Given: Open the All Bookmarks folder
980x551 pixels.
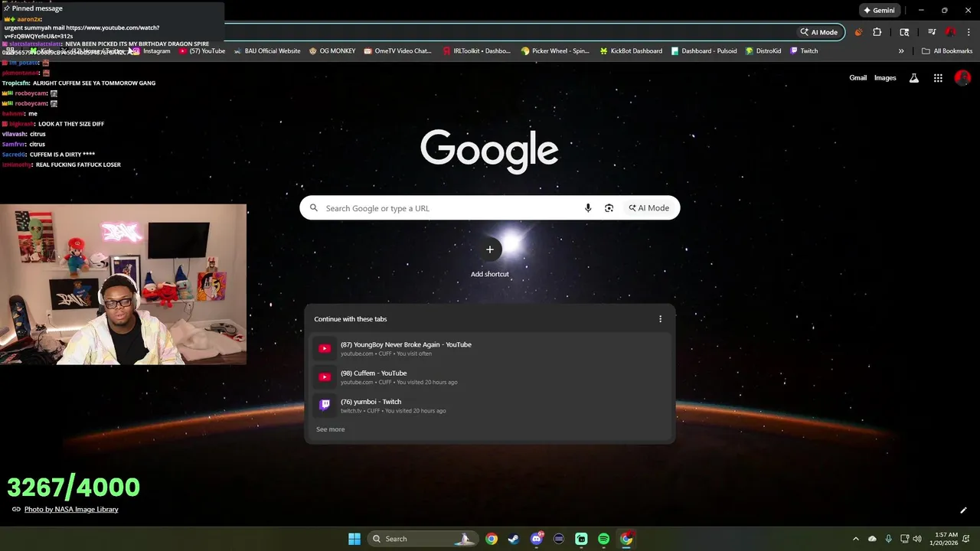Looking at the screenshot, I should (x=947, y=51).
